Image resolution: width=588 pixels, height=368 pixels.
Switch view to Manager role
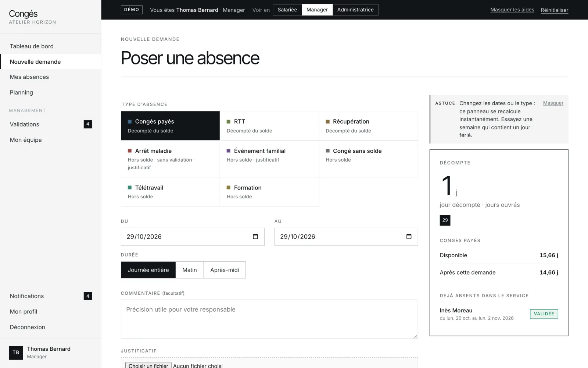point(317,10)
